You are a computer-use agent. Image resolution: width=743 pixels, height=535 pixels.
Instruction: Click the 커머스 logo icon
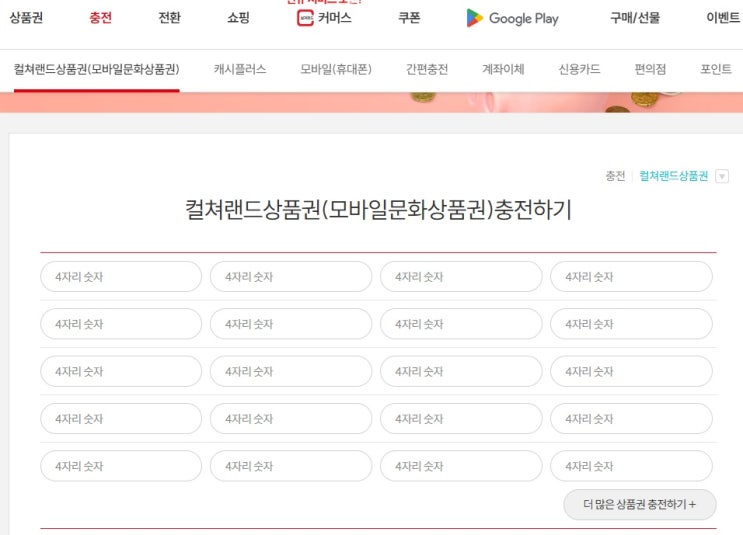pos(305,18)
